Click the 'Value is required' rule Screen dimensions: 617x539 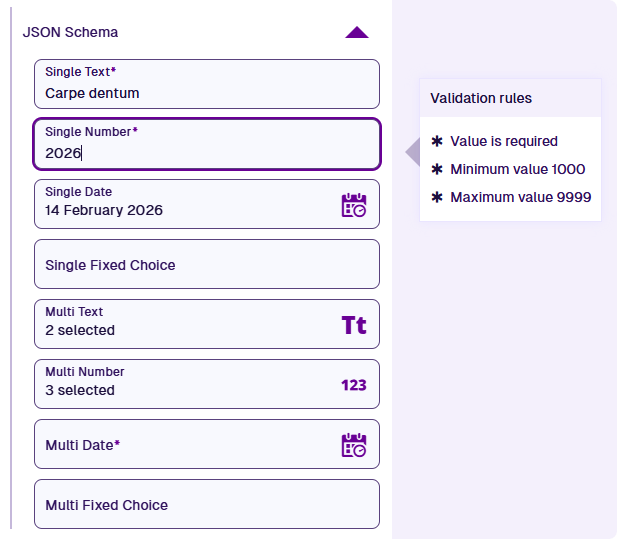pos(504,141)
